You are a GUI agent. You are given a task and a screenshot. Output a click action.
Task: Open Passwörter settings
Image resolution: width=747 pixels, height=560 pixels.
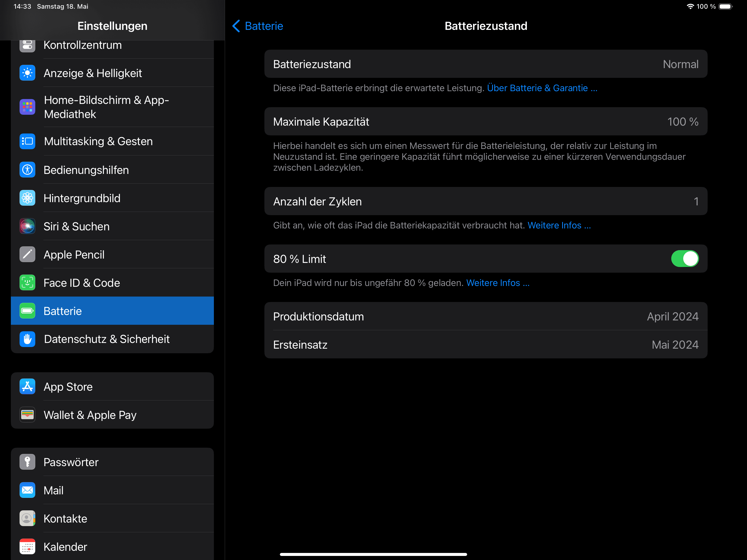tap(112, 462)
